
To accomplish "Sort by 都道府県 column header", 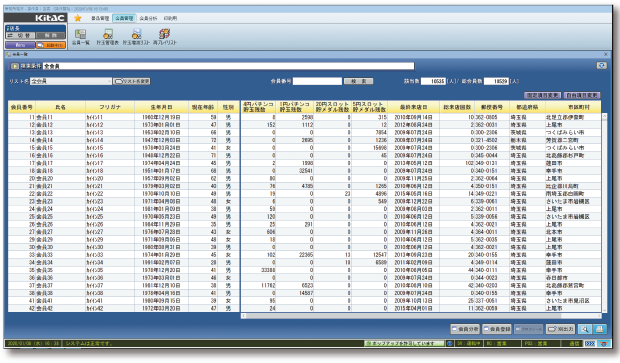I will (527, 107).
